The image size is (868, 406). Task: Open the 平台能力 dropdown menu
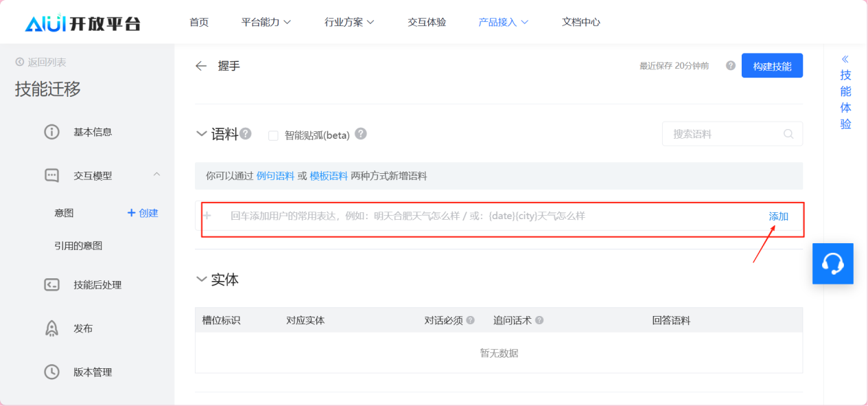[266, 22]
